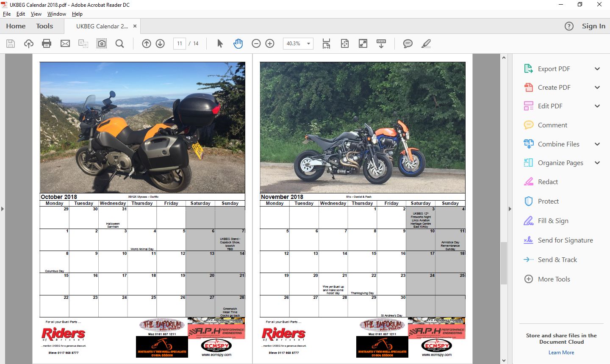Click the page number input field
This screenshot has width=610, height=364.
180,44
